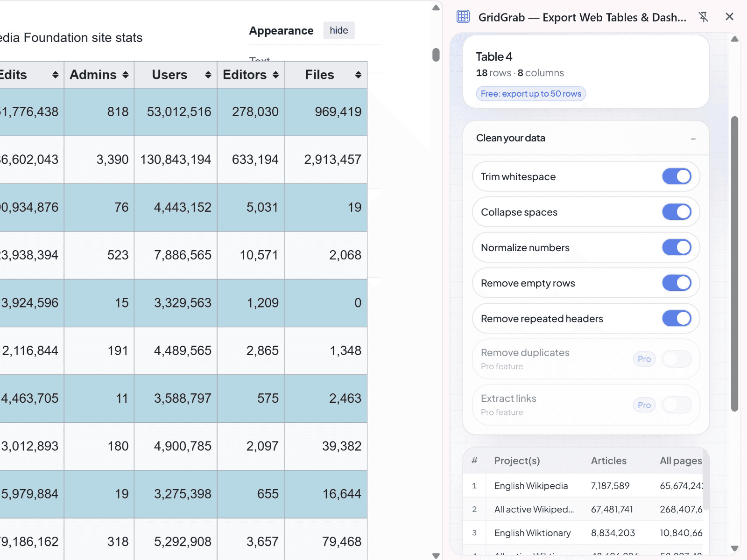Click the GridGrab extension logo icon
The height and width of the screenshot is (560, 747).
point(463,17)
